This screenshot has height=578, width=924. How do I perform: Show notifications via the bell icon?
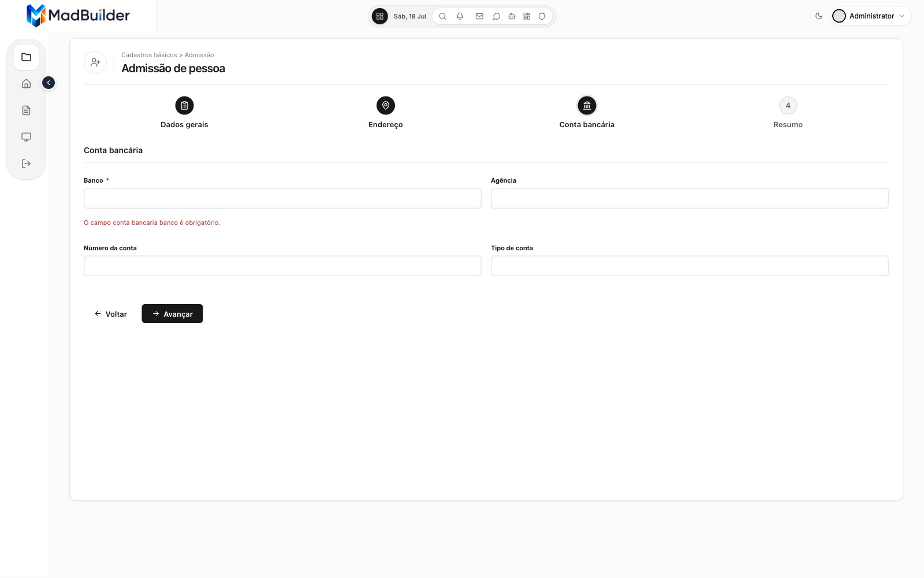460,16
